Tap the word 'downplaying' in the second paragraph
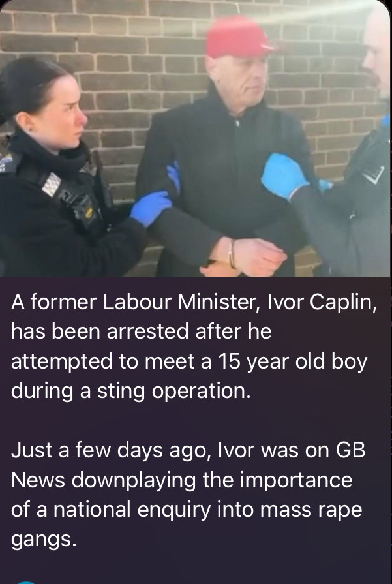 point(134,480)
